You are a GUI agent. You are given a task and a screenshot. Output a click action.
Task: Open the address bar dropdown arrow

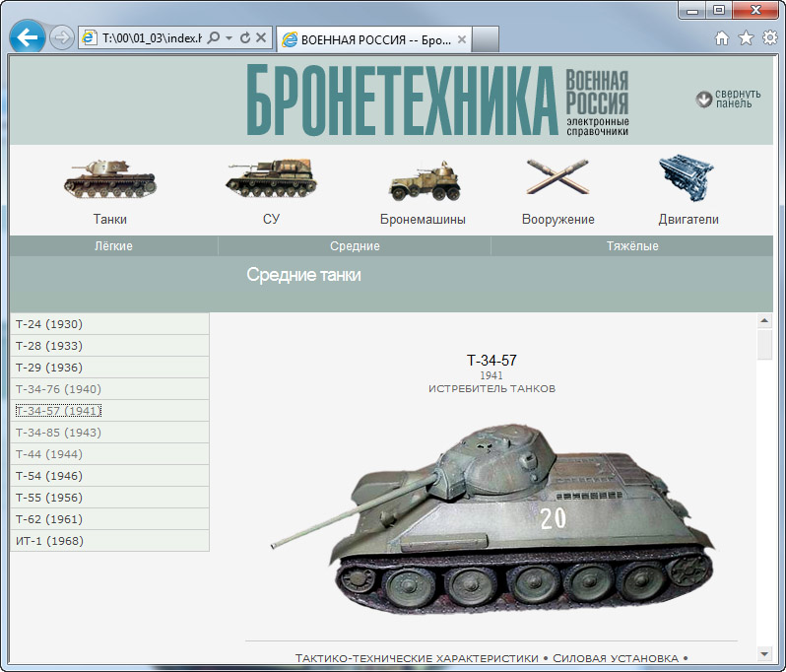click(229, 38)
